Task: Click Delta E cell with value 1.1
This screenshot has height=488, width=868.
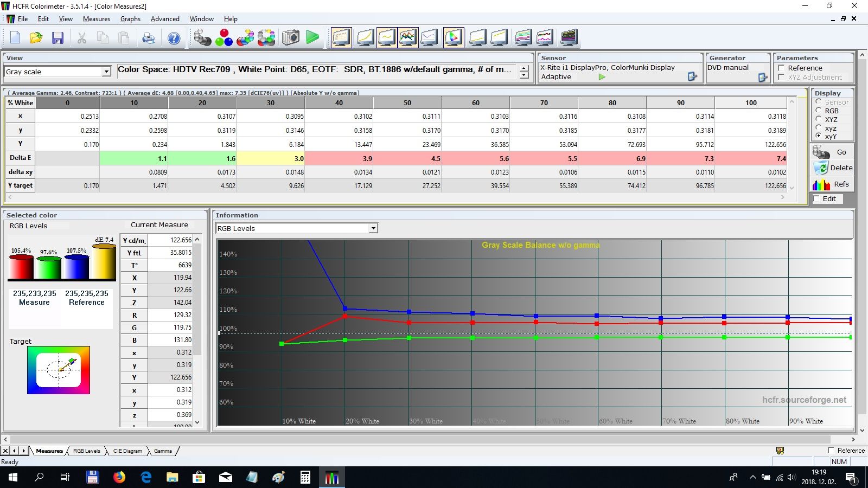Action: 134,158
